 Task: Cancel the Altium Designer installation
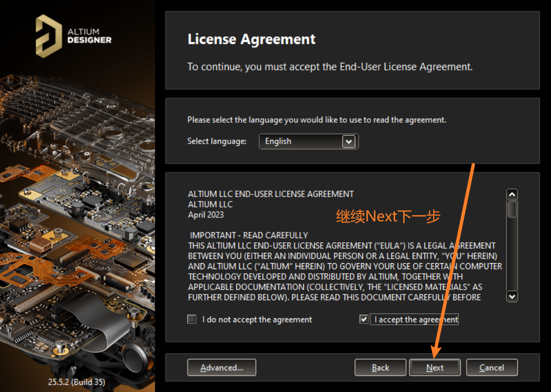click(x=491, y=367)
